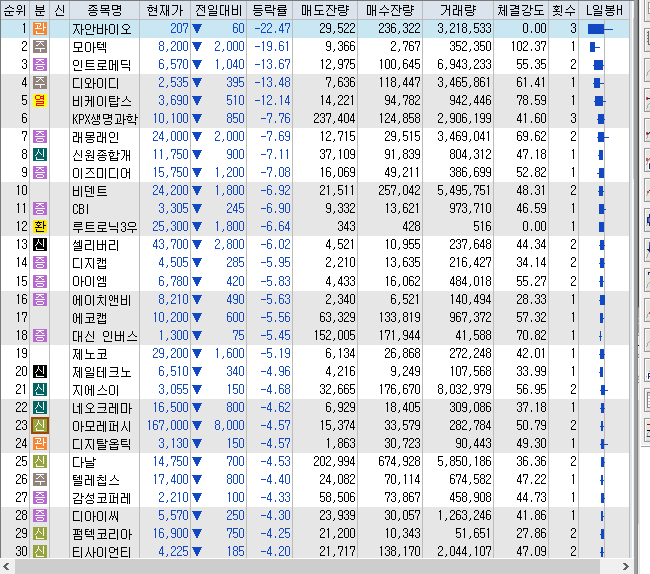Select the stock name 펌텍코리아

102,534
